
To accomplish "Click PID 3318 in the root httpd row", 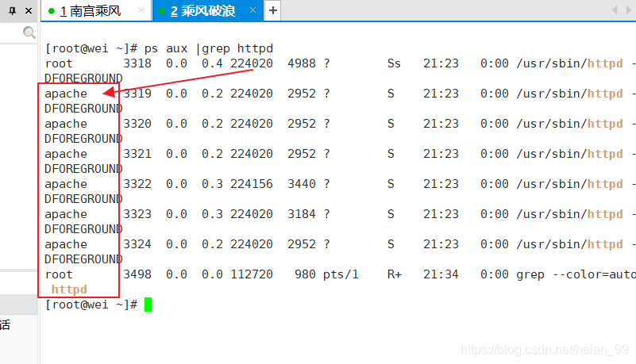I will pos(137,63).
